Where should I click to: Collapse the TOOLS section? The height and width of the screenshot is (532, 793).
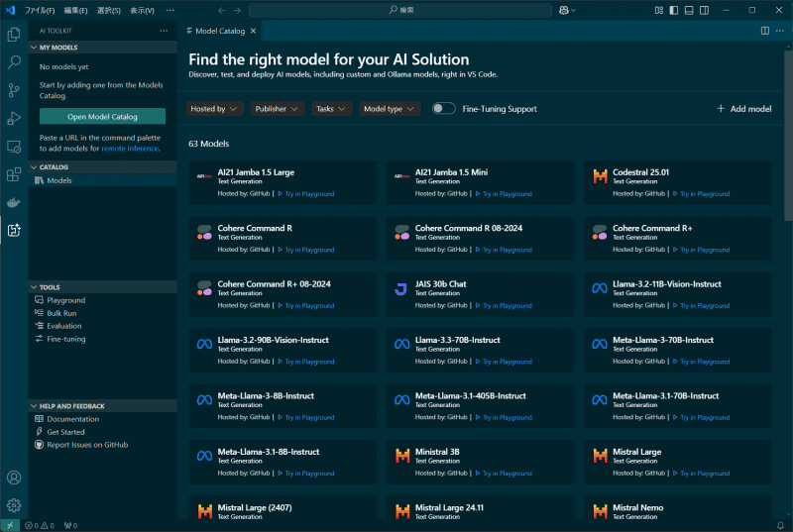pyautogui.click(x=103, y=287)
